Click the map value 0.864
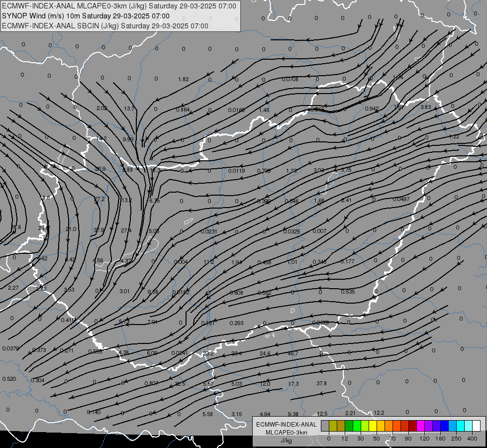The height and width of the screenshot is (448, 487). coord(183,110)
